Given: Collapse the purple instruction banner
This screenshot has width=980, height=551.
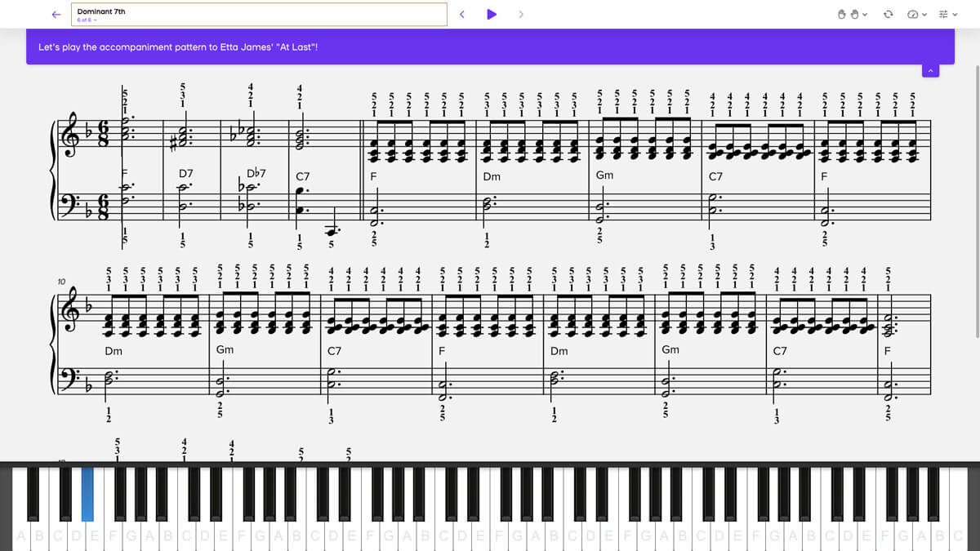Looking at the screenshot, I should coord(929,71).
